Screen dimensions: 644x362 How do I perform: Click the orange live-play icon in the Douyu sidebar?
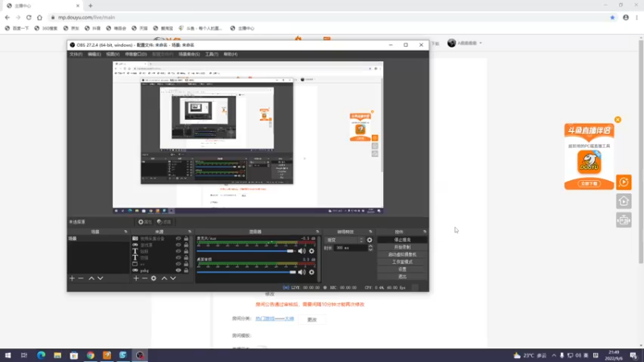click(x=623, y=183)
